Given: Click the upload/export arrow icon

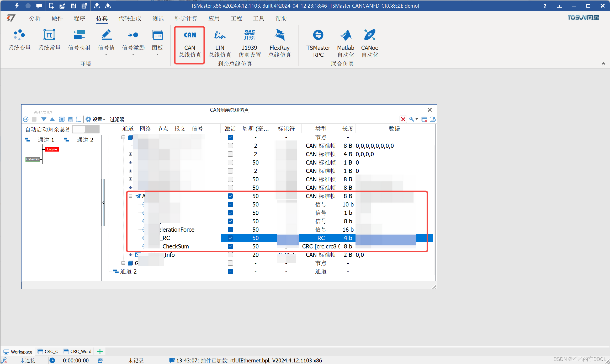Looking at the screenshot, I should 108,6.
